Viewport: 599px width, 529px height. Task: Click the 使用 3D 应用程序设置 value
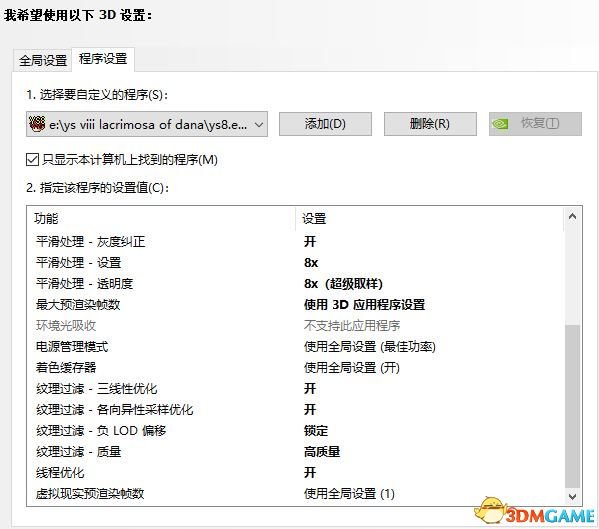point(364,305)
